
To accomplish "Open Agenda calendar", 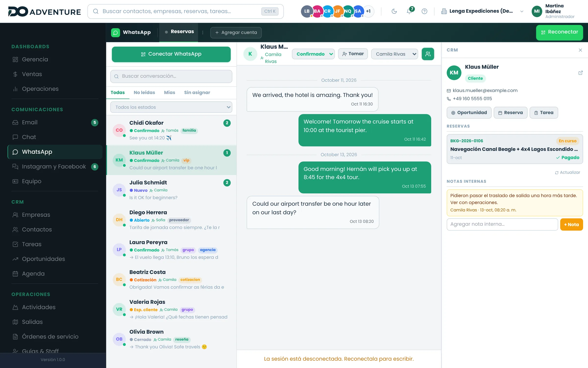I will [x=55, y=274].
